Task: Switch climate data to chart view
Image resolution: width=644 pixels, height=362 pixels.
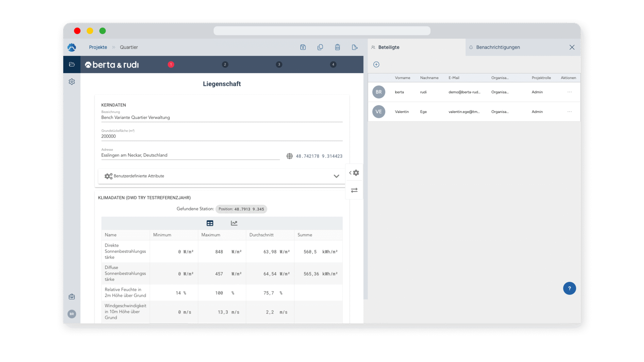Action: [234, 223]
